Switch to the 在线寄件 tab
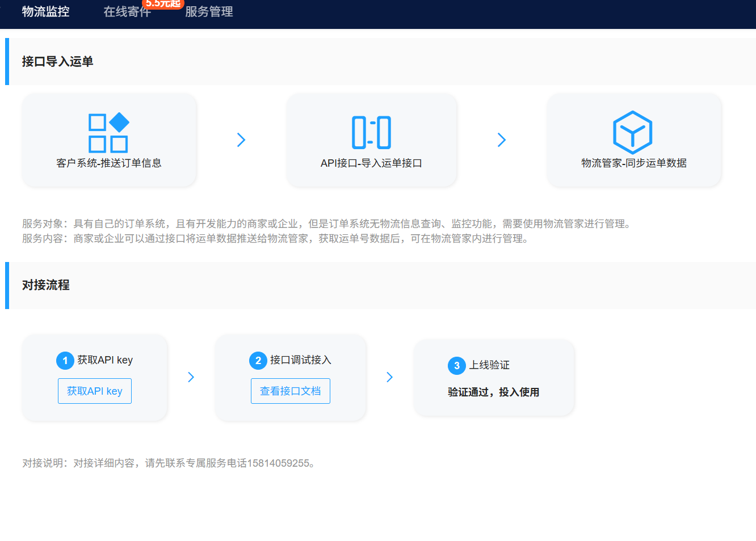The width and height of the screenshot is (756, 541). click(x=127, y=12)
